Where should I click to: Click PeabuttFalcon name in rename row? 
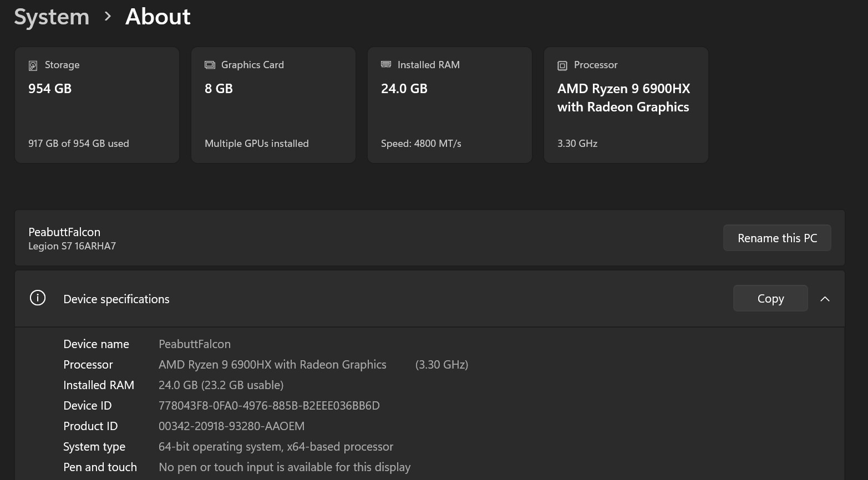pyautogui.click(x=64, y=232)
